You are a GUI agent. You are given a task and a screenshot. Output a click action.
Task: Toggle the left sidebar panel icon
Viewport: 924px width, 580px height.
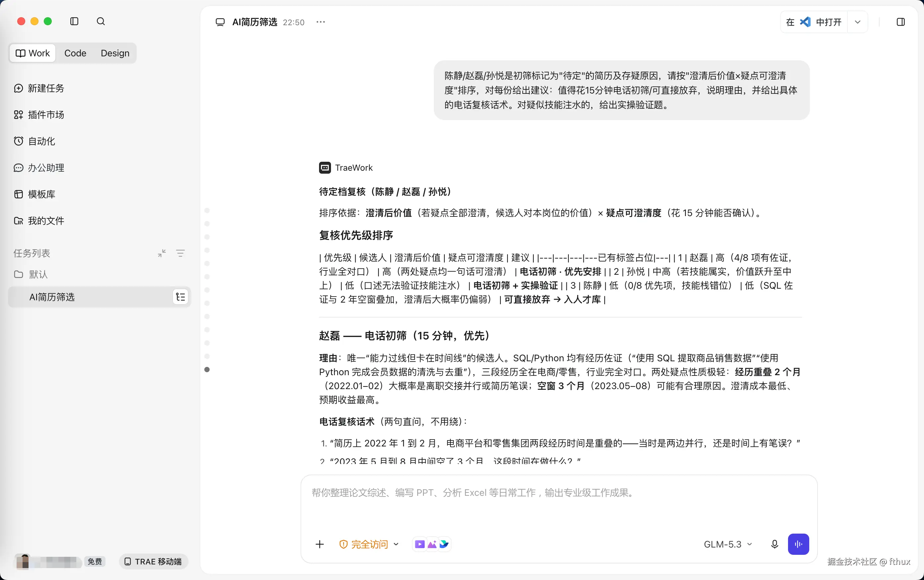pos(74,22)
